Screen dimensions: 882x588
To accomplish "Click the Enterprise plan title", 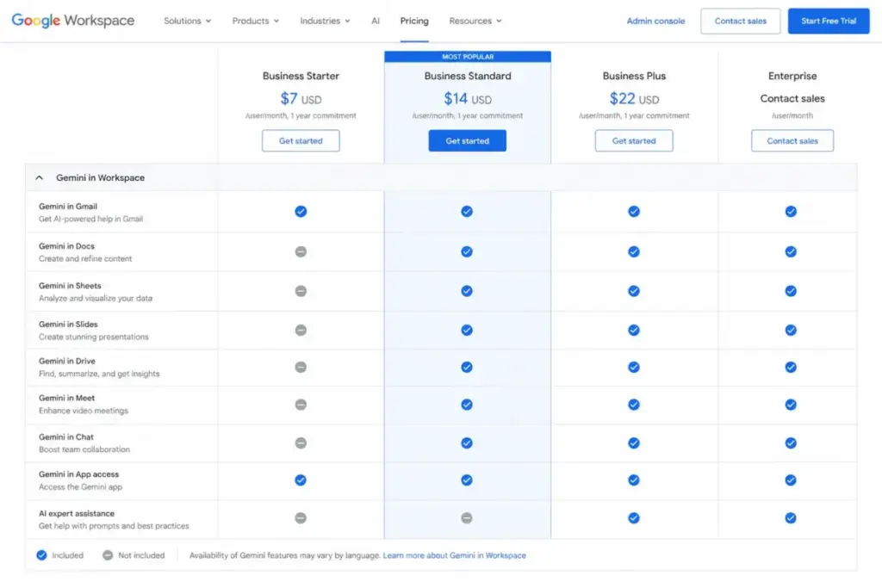I will 792,76.
